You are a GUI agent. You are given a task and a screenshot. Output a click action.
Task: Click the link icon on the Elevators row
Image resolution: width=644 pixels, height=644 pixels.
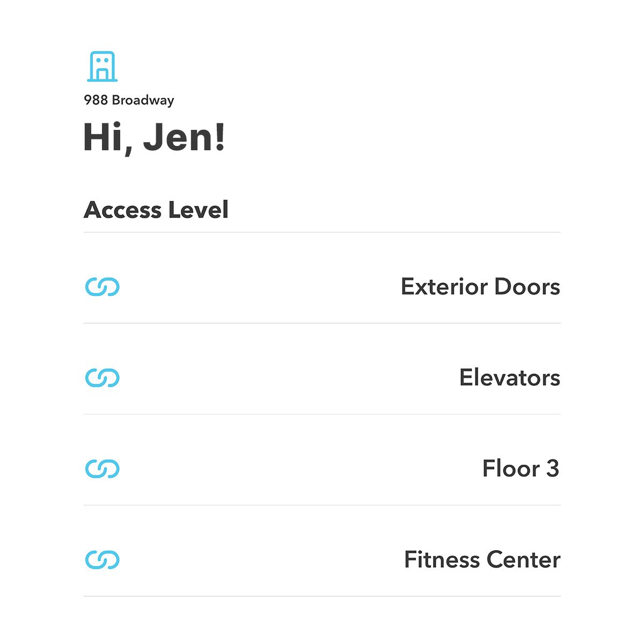(x=102, y=378)
